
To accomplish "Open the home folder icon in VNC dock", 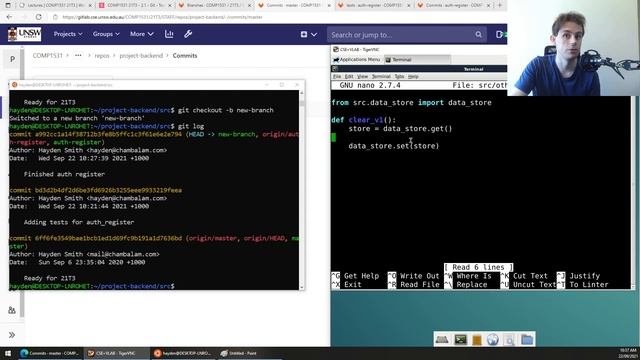I will (527, 339).
